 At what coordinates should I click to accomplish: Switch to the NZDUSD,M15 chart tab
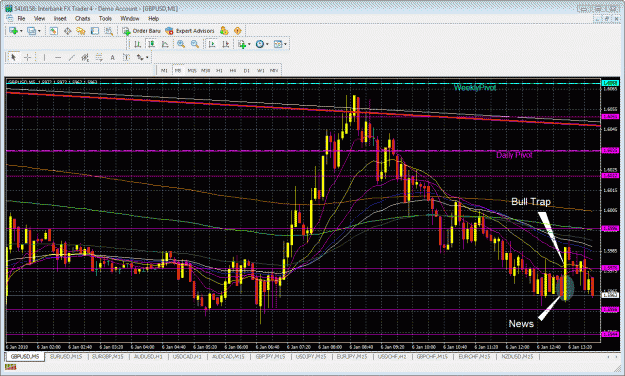point(517,356)
